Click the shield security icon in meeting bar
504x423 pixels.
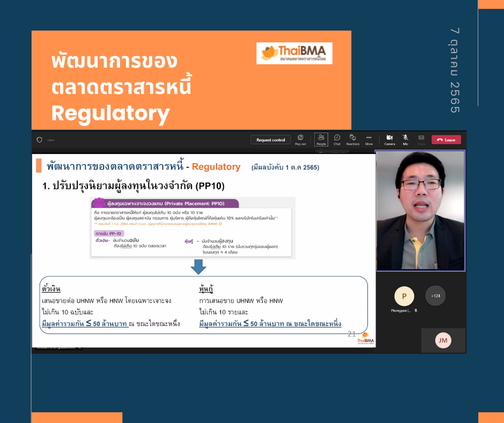point(39,140)
